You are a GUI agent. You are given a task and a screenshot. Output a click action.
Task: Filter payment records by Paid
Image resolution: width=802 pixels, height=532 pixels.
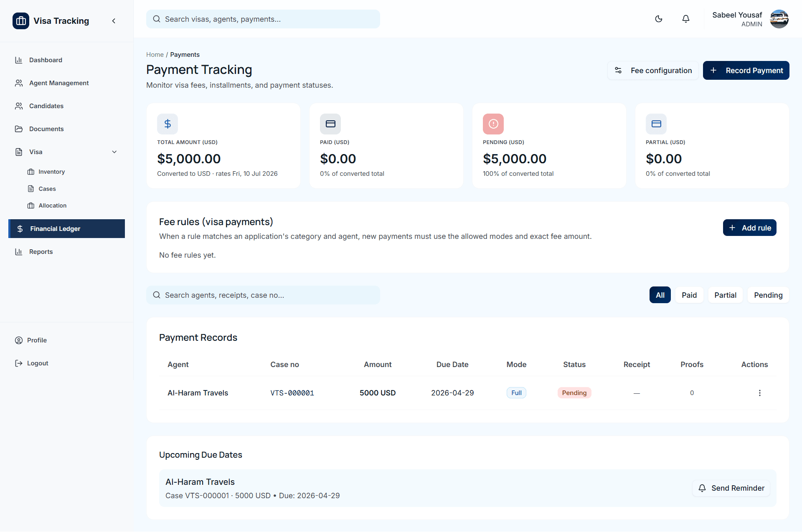click(689, 295)
